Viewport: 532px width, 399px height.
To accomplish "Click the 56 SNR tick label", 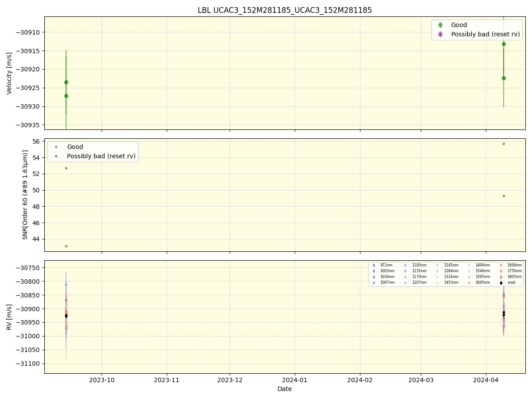I will pyautogui.click(x=37, y=141).
